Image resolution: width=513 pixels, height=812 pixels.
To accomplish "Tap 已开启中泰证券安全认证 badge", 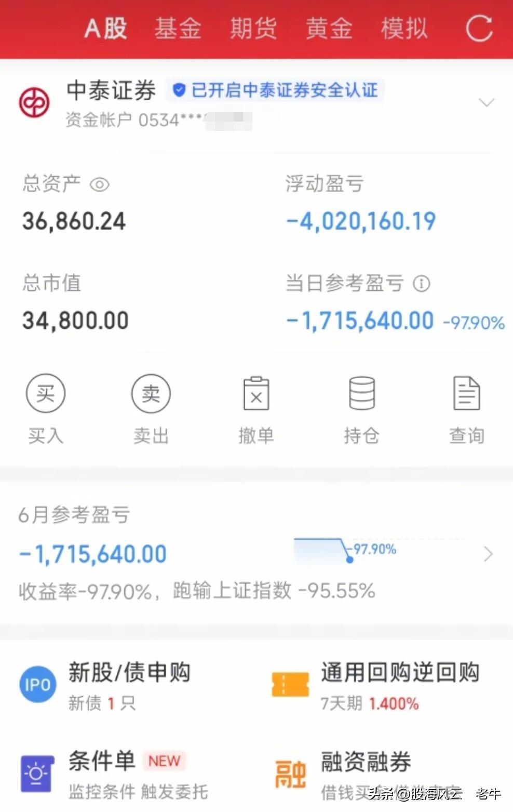I will pos(276,90).
